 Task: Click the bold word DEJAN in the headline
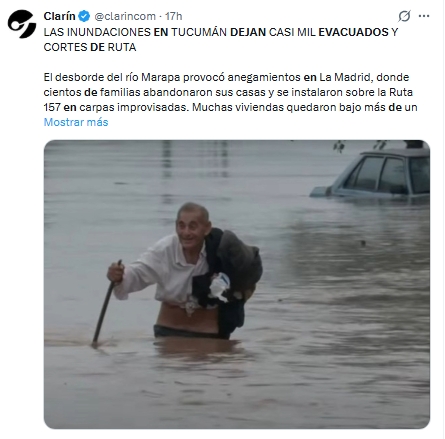248,32
